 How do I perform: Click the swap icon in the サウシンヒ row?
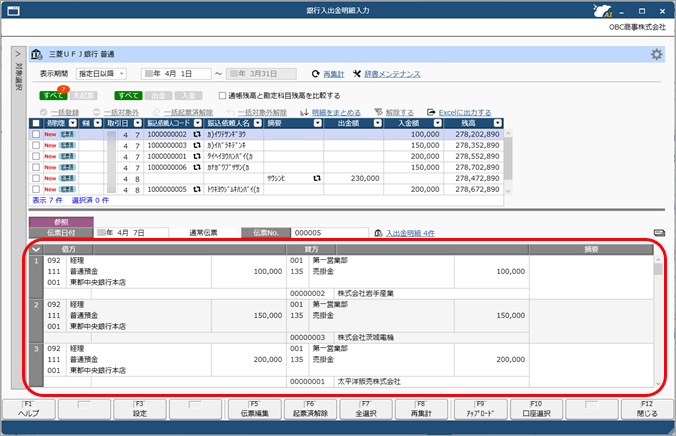click(317, 178)
